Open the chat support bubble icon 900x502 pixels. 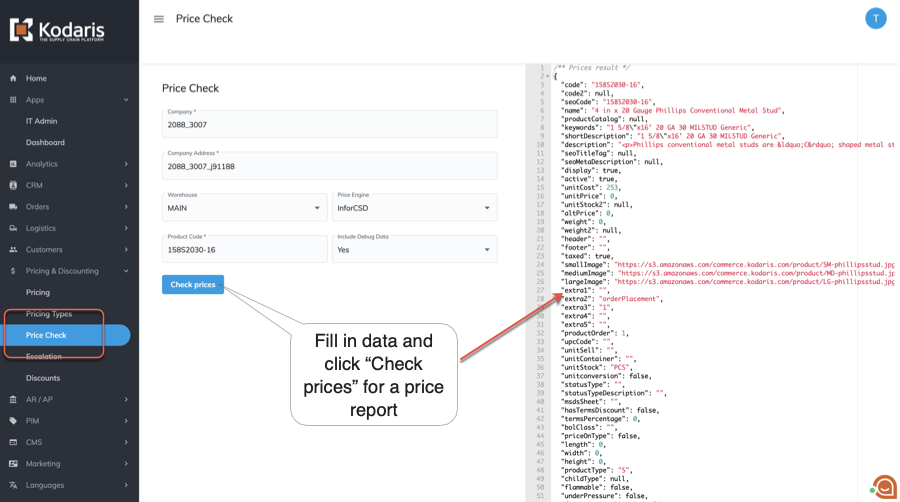[x=885, y=487]
